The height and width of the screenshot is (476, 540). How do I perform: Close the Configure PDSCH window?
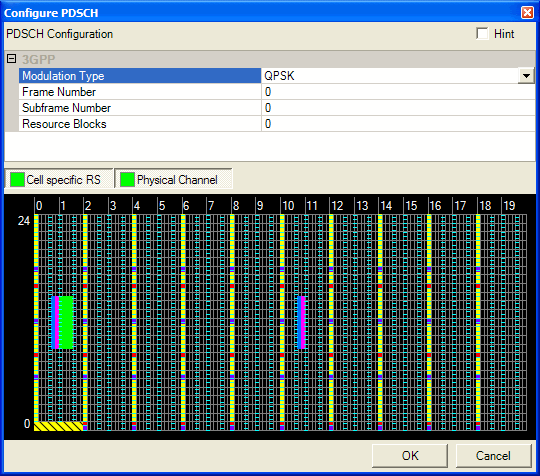[527, 13]
